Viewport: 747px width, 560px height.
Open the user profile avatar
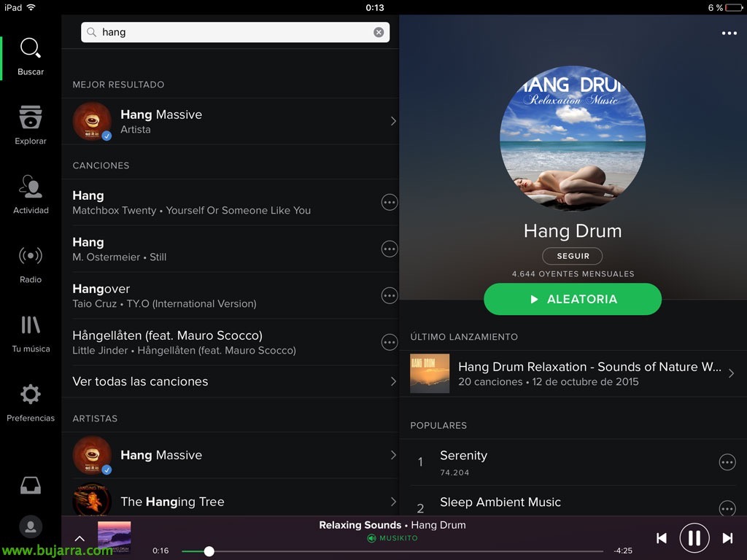(x=31, y=526)
